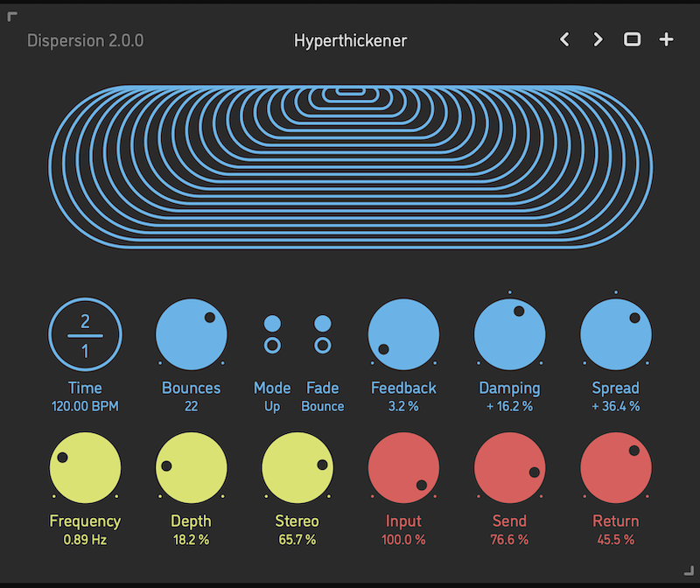The width and height of the screenshot is (700, 588).
Task: Click the blue Bounces knob
Action: tap(192, 333)
